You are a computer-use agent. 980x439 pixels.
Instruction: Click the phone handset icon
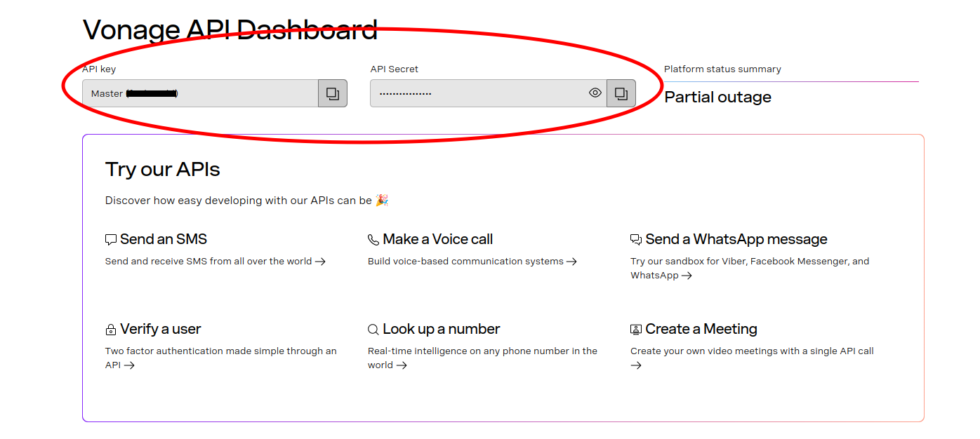click(373, 240)
